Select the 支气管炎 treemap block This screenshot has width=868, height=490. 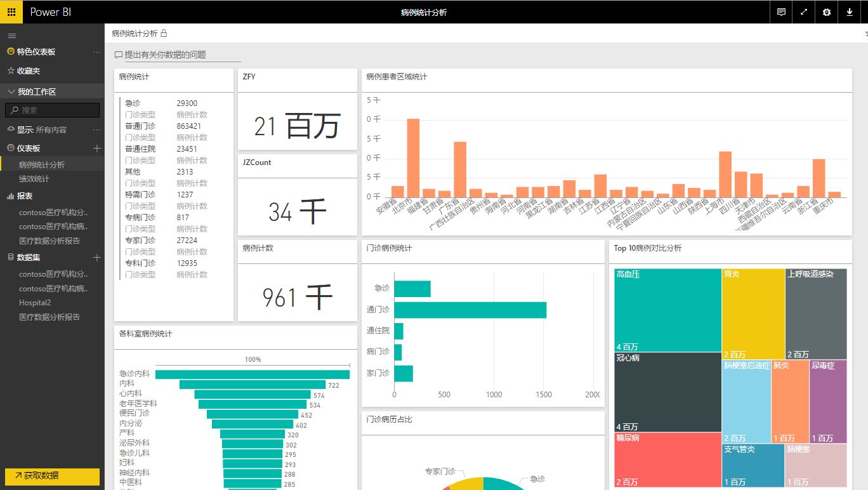pos(753,465)
